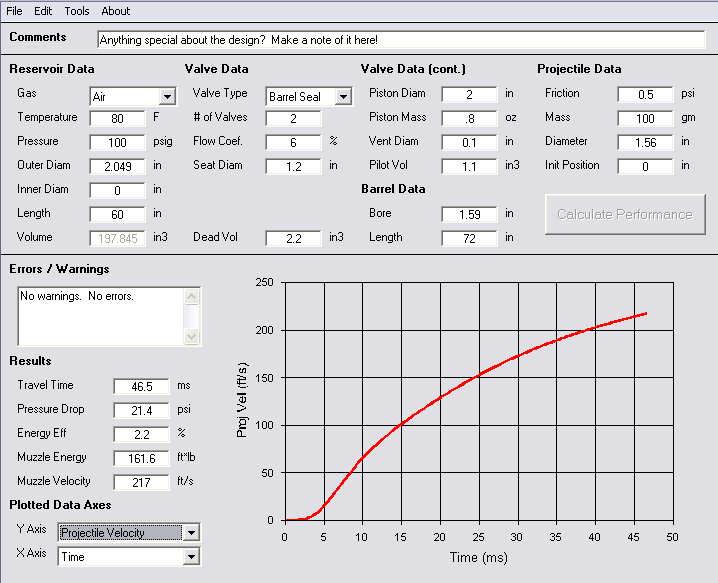Click the Muzzle Velocity result field

tap(141, 482)
